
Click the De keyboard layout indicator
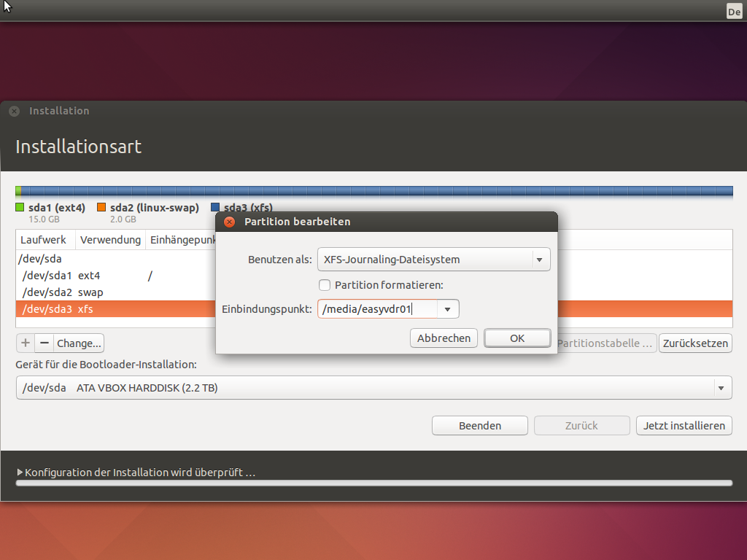[734, 12]
